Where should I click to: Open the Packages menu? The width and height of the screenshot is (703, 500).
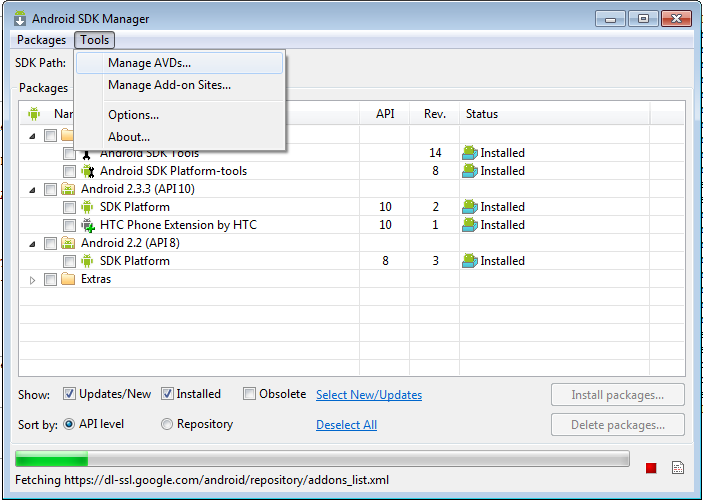[x=41, y=40]
